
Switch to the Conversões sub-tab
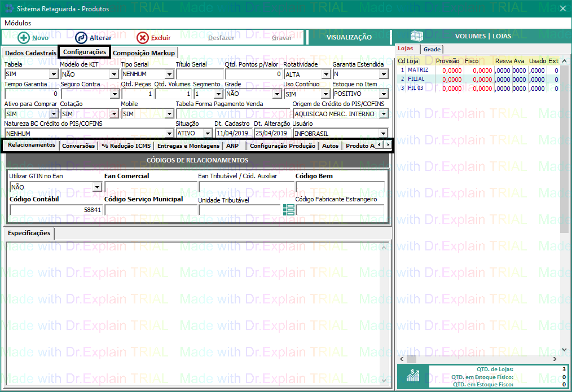pos(78,146)
